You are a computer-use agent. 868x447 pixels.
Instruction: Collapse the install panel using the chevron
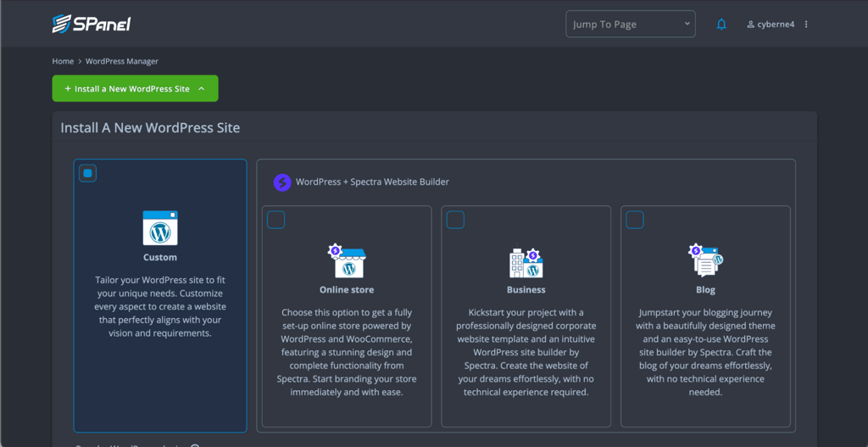(x=202, y=88)
